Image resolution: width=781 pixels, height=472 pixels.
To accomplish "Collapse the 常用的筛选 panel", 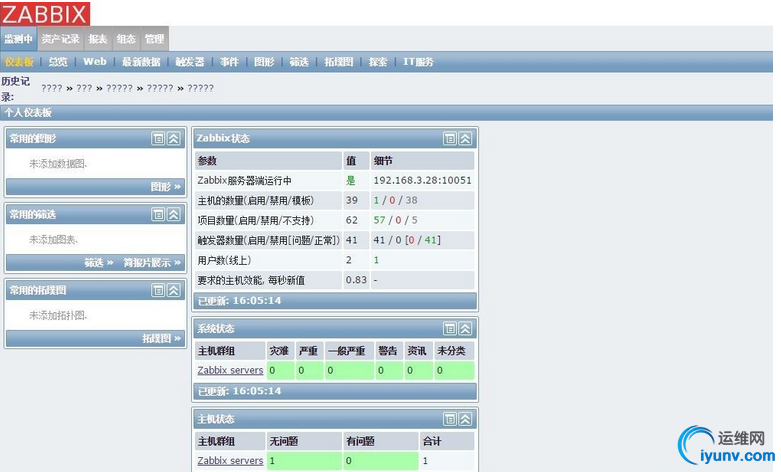I will pyautogui.click(x=173, y=215).
